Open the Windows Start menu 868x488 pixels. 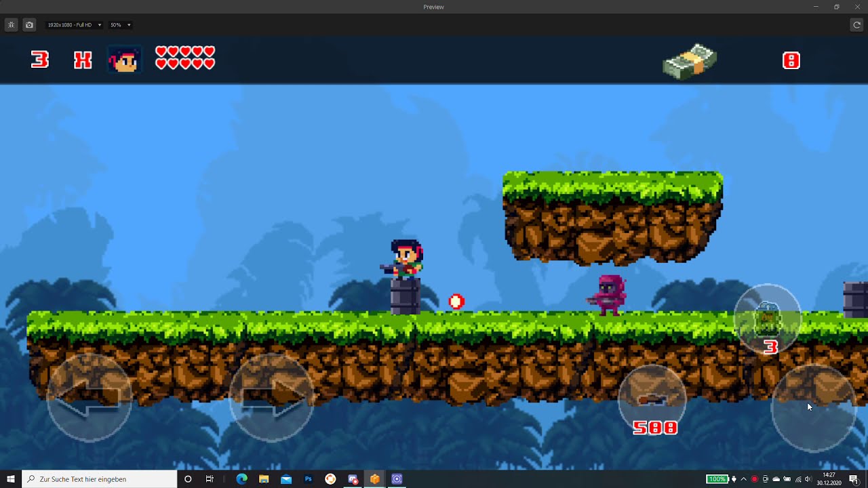[11, 479]
